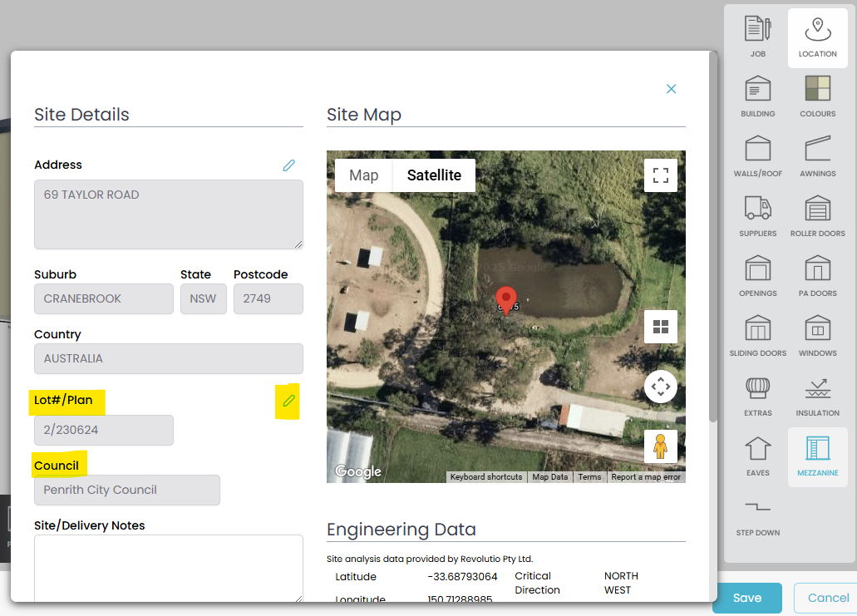Click the Address edit pencil icon
Image resolution: width=857 pixels, height=616 pixels.
click(288, 165)
